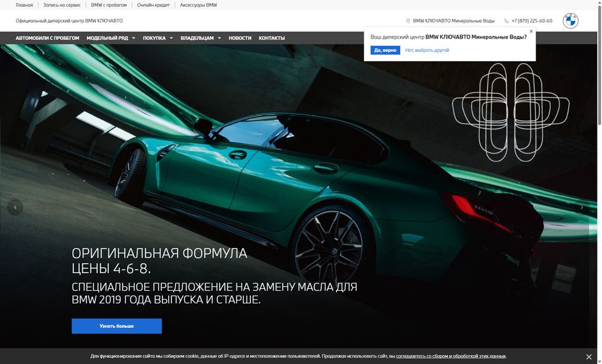
Task: Go to the Контакты page
Action: (272, 38)
